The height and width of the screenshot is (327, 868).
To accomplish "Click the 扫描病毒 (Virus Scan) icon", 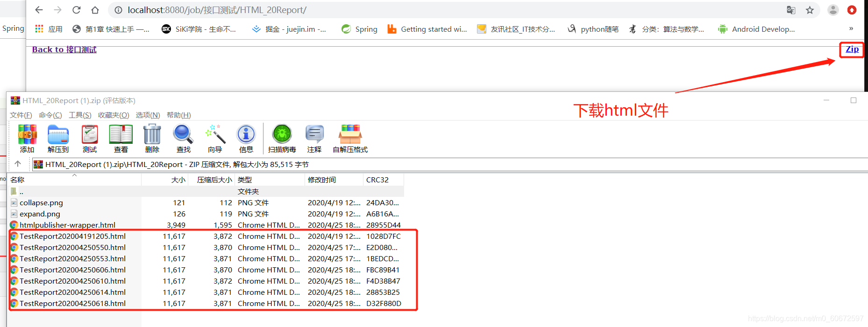I will (282, 139).
